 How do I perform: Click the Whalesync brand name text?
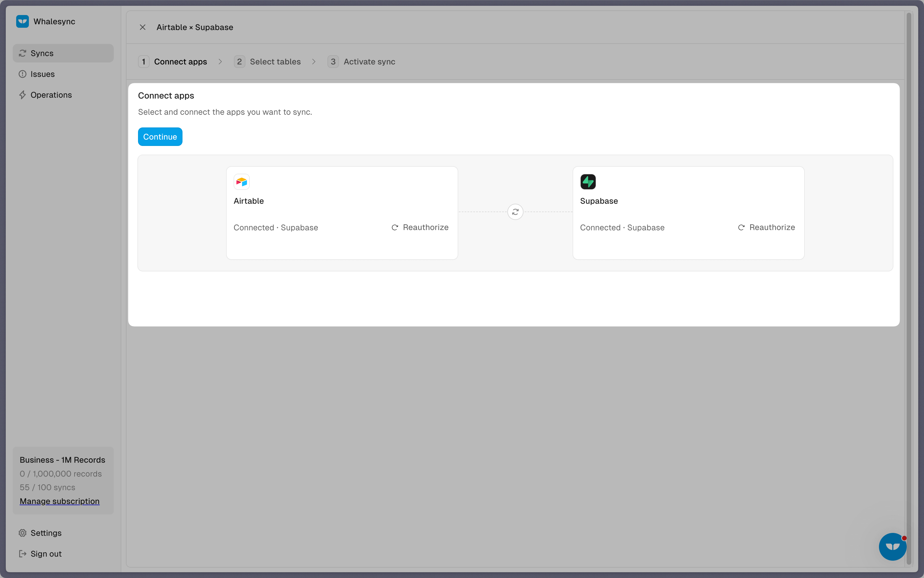(x=54, y=21)
